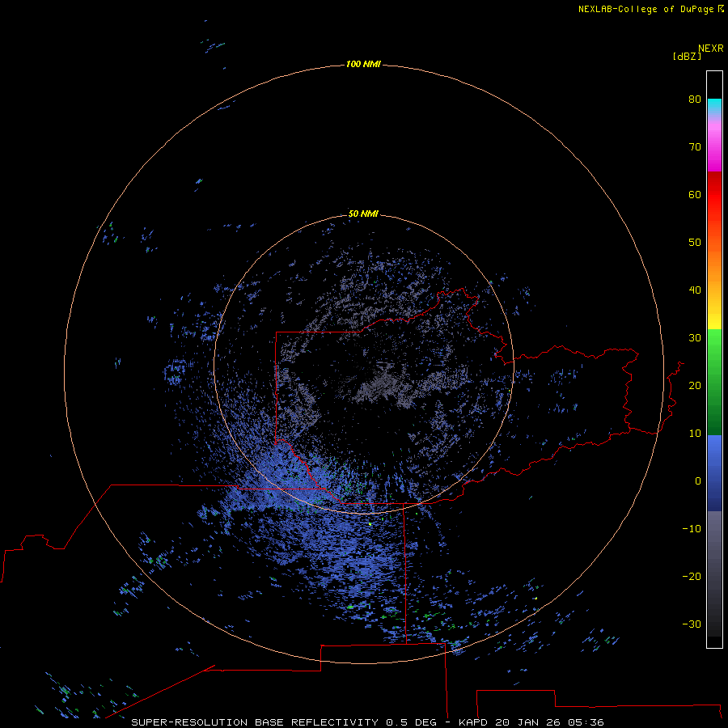Click the 60 value on the dBZ scale
Image resolution: width=728 pixels, height=728 pixels.
point(695,194)
